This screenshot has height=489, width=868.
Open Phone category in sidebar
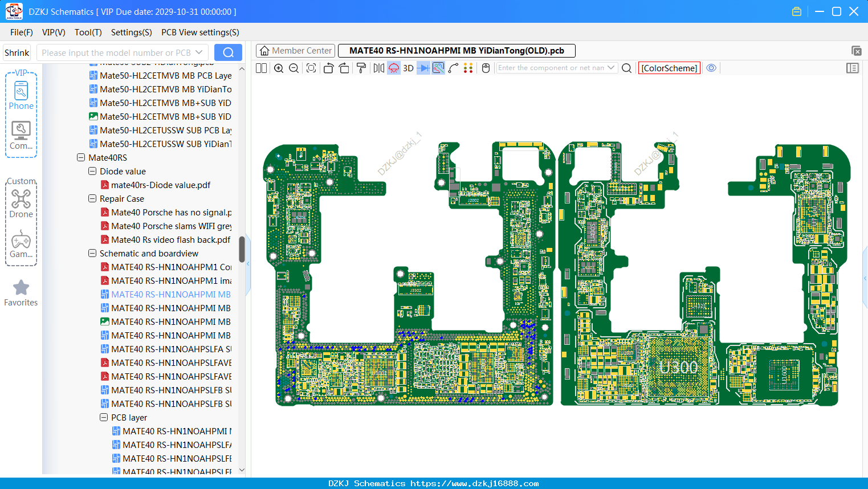pyautogui.click(x=21, y=95)
